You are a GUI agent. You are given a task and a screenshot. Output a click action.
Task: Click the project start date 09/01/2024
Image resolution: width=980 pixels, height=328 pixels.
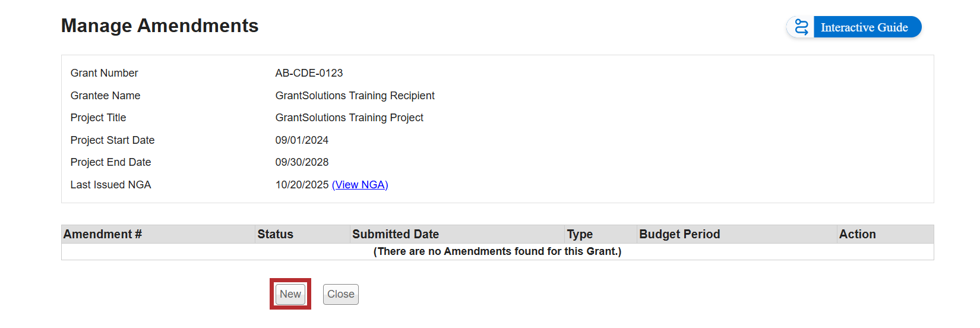tap(302, 140)
